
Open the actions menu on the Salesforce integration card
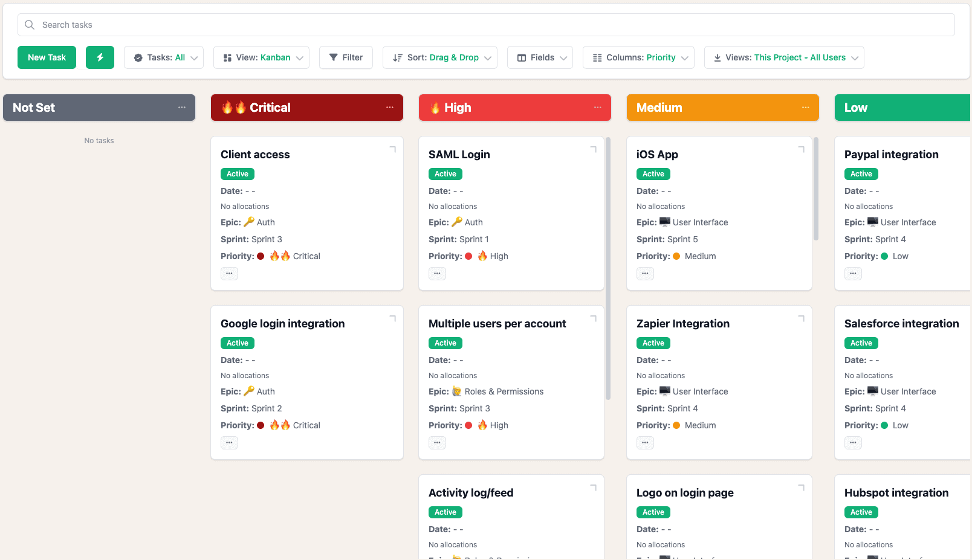[x=853, y=442]
